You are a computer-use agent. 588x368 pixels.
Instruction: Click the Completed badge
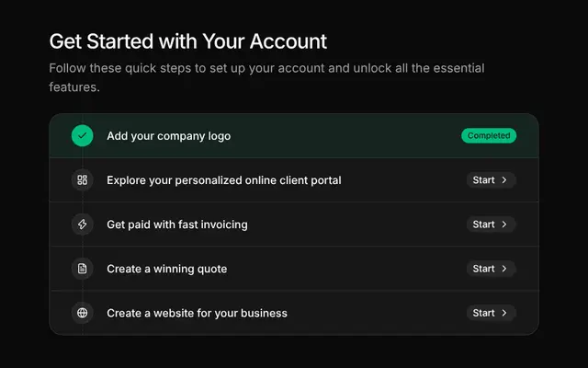pyautogui.click(x=489, y=135)
